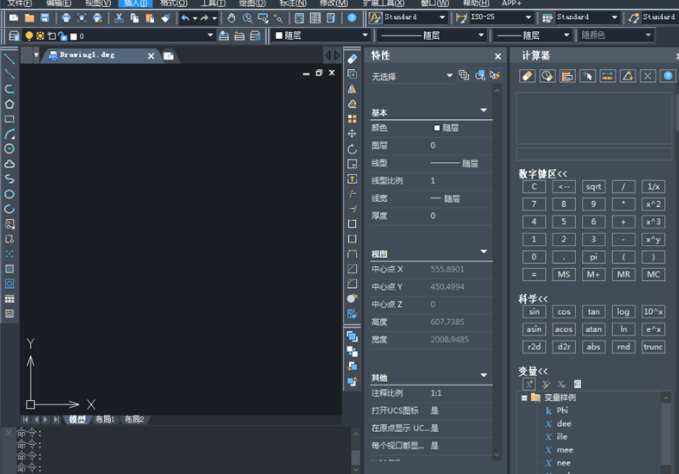Viewport: 679px width, 474px height.
Task: Open the layer 0 dropdown list
Action: 210,35
